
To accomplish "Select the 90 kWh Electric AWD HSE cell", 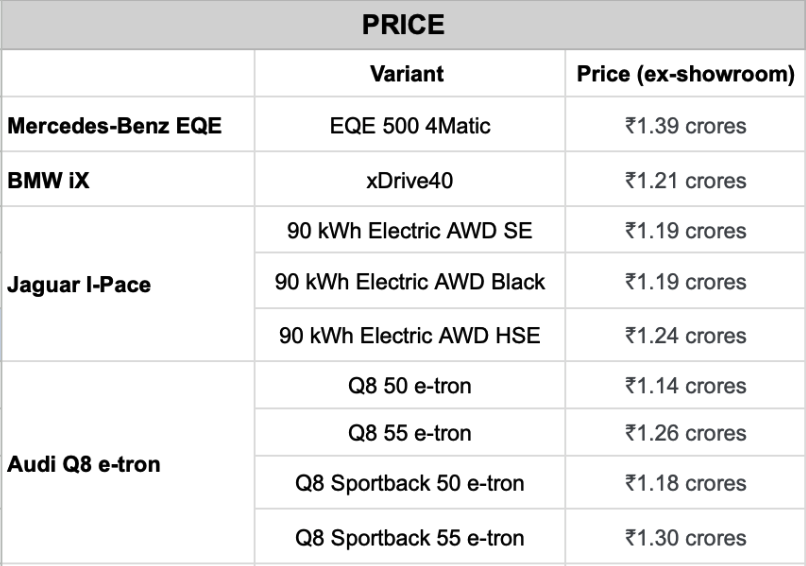I will [410, 336].
